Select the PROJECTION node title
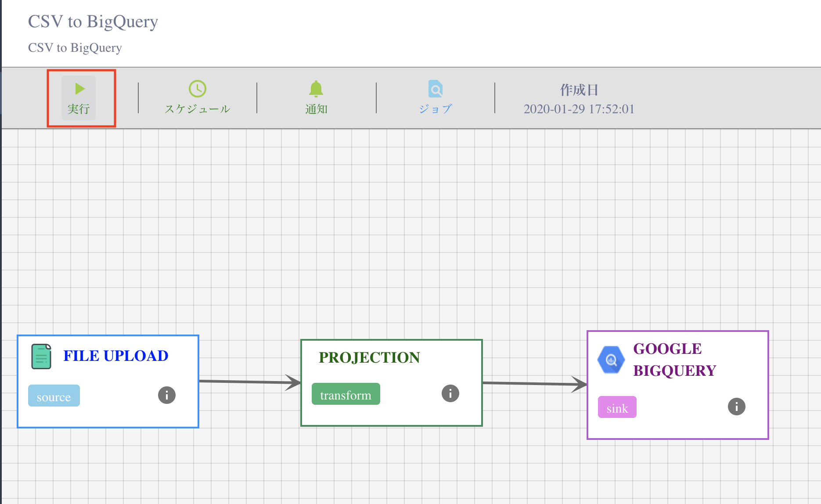821x504 pixels. pyautogui.click(x=369, y=357)
